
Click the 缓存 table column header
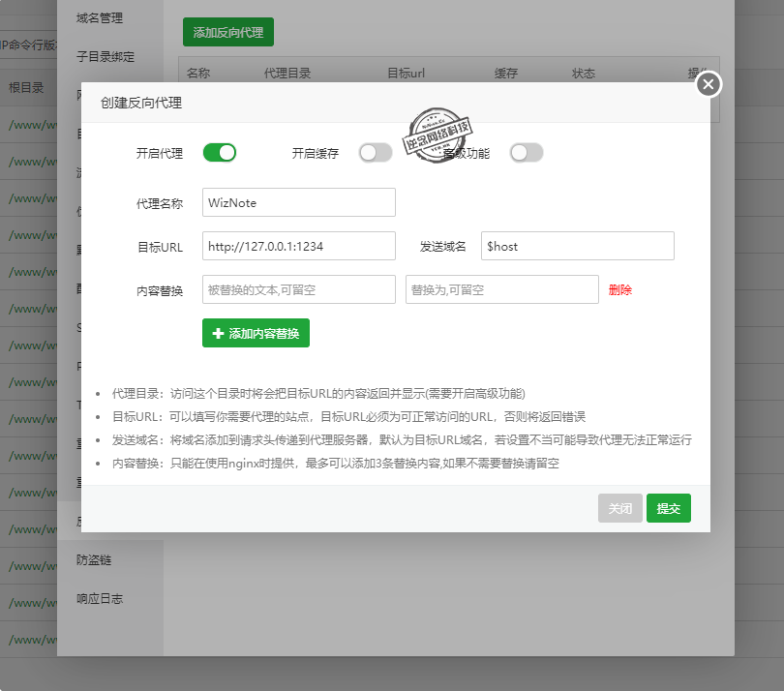(x=505, y=73)
